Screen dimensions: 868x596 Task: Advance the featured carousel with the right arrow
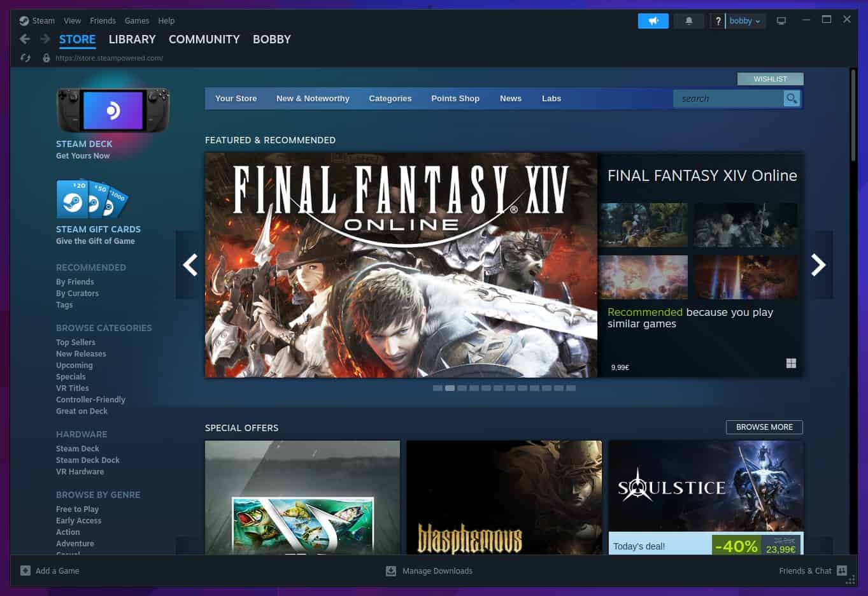point(818,264)
